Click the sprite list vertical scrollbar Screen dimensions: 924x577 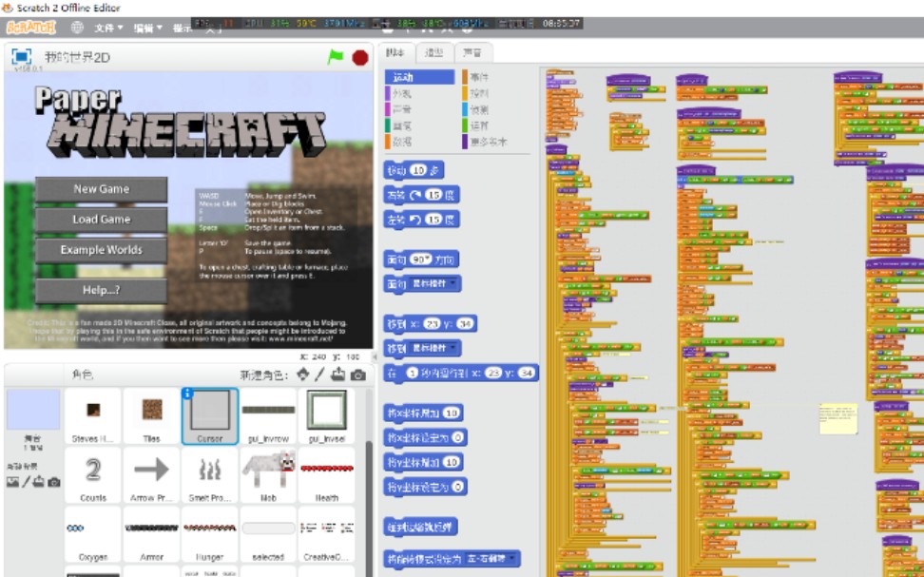(x=369, y=507)
